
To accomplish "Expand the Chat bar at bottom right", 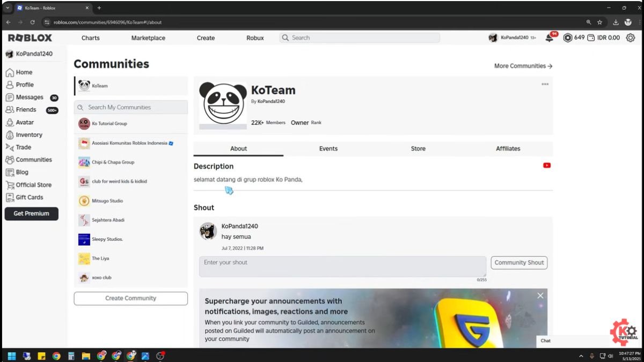I will coord(546,341).
